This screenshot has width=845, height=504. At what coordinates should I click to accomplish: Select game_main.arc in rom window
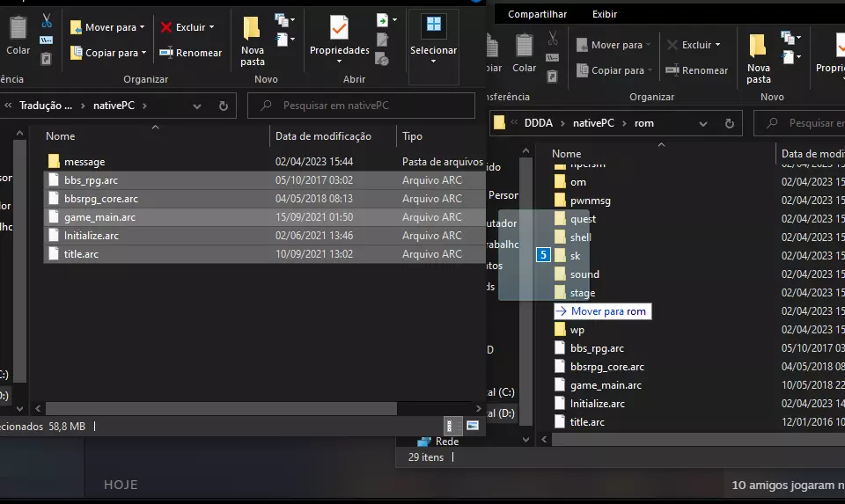(x=606, y=385)
